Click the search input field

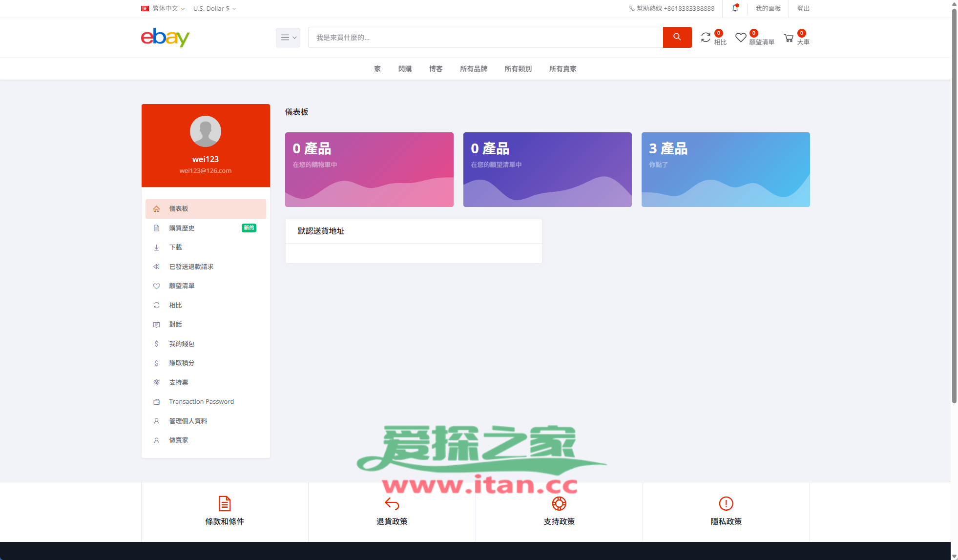[x=485, y=37]
